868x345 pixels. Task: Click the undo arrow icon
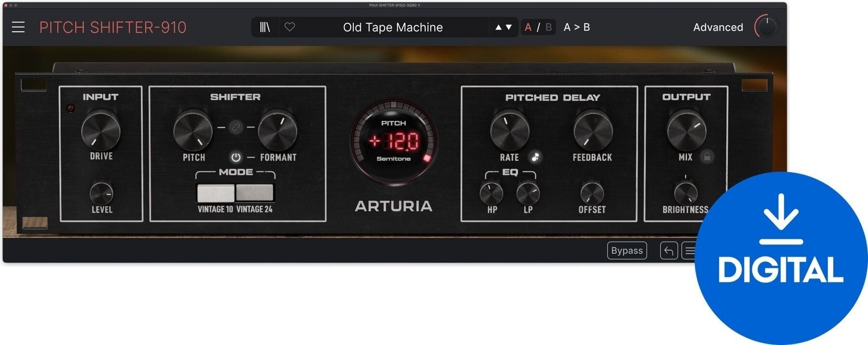(x=669, y=251)
